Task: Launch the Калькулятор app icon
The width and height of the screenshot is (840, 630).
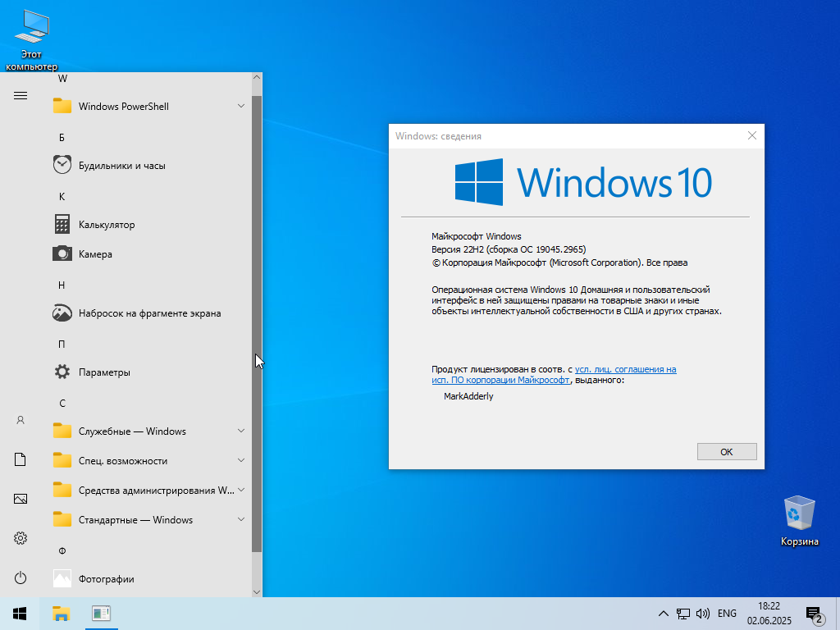Action: [x=62, y=224]
